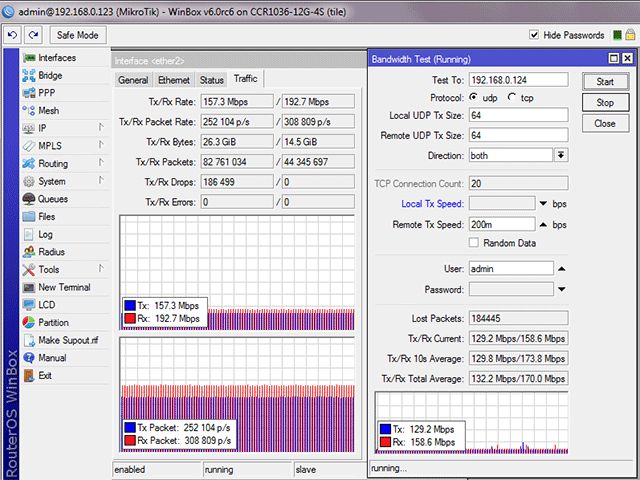Image resolution: width=640 pixels, height=480 pixels.
Task: Toggle the Hide Passwords checkbox
Action: coord(533,36)
